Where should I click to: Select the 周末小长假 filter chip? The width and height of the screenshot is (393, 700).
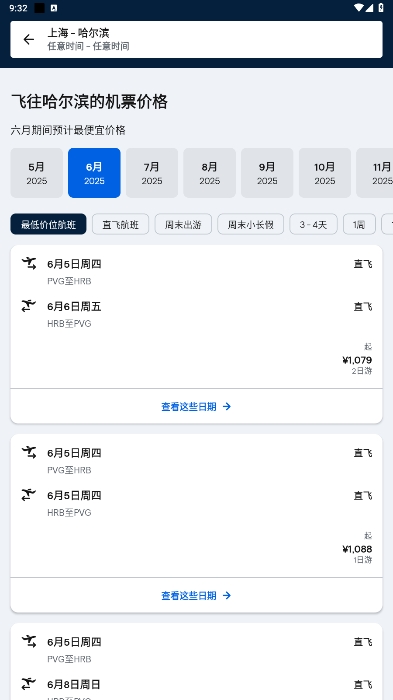(x=251, y=224)
